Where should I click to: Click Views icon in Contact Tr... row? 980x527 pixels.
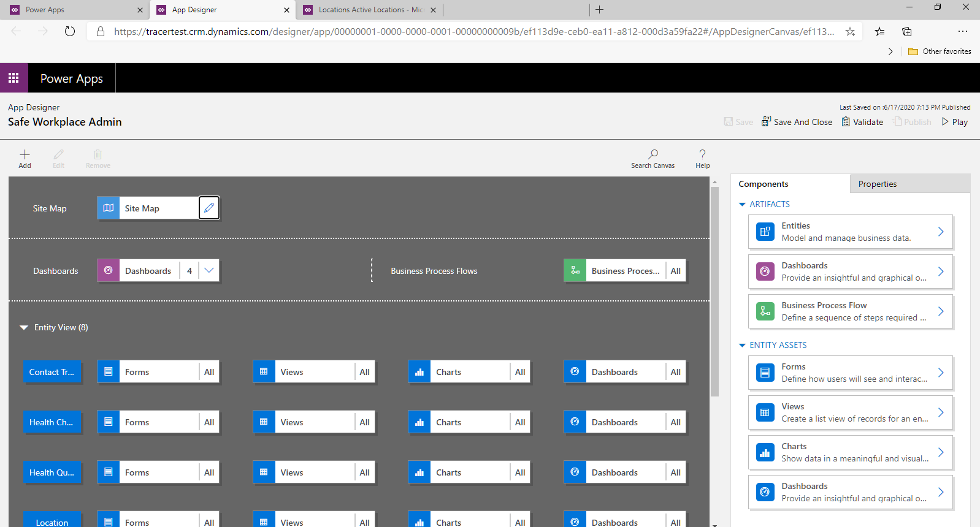pos(264,371)
